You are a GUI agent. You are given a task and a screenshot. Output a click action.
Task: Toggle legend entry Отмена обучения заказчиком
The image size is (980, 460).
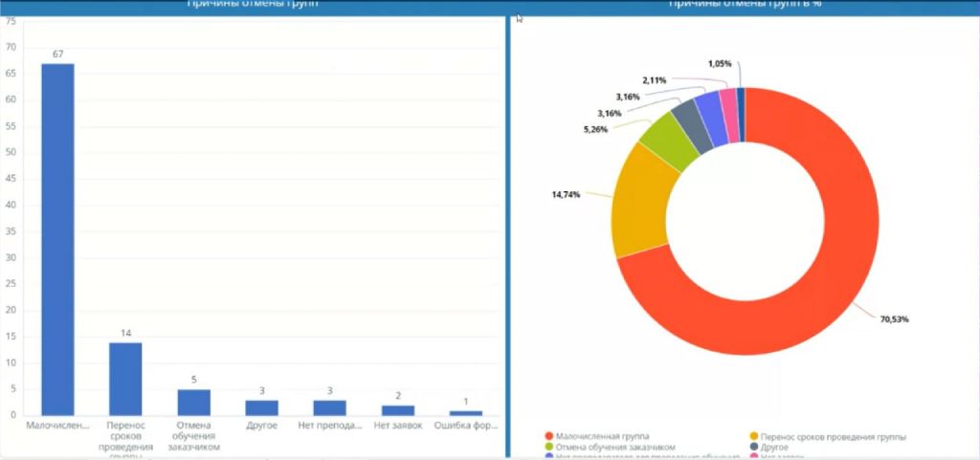(611, 447)
